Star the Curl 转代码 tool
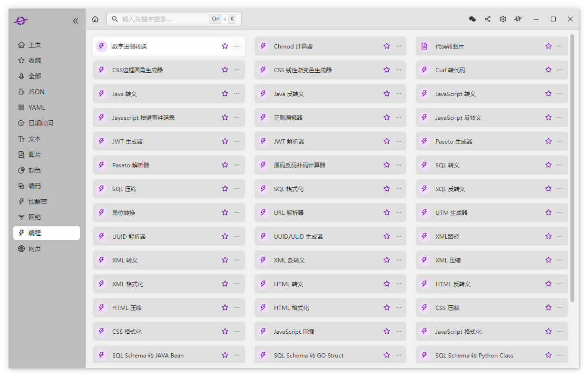Viewport: 588px width, 377px height. tap(549, 70)
